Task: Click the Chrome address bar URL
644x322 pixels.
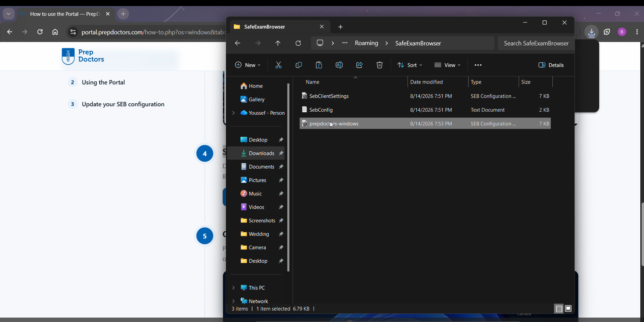Action: 153,32
